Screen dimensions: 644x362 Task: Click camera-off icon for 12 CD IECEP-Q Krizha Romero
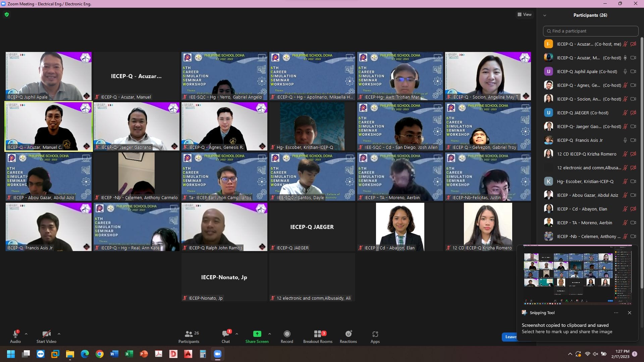633,154
